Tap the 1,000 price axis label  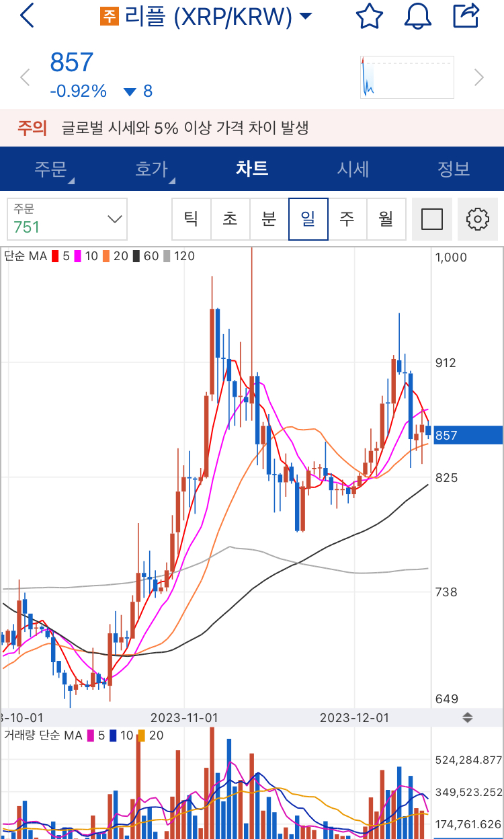coord(451,257)
